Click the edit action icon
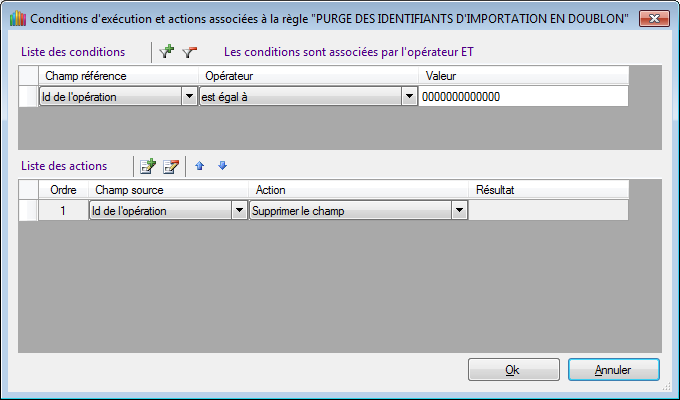Image resolution: width=680 pixels, height=400 pixels. click(x=170, y=166)
